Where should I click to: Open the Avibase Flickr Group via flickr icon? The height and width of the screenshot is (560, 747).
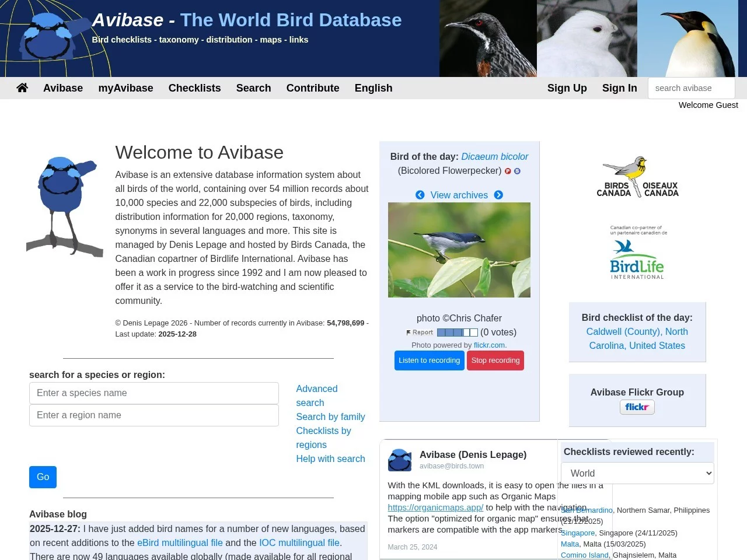[637, 407]
